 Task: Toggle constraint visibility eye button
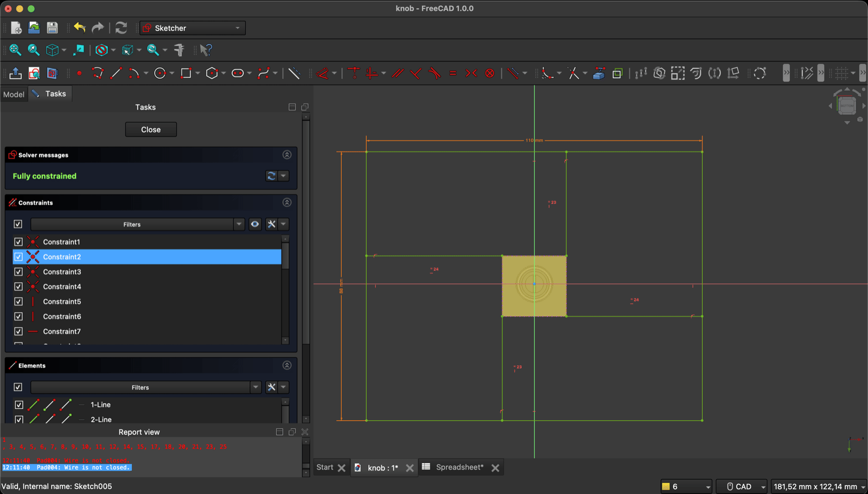(x=255, y=224)
